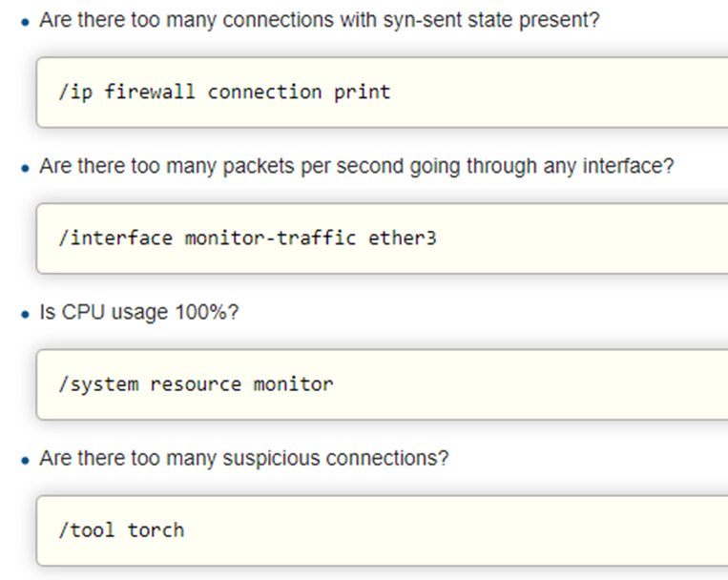Click the word 'torch' in the last command
Screen dimensions: 728x580
pyautogui.click(x=156, y=530)
